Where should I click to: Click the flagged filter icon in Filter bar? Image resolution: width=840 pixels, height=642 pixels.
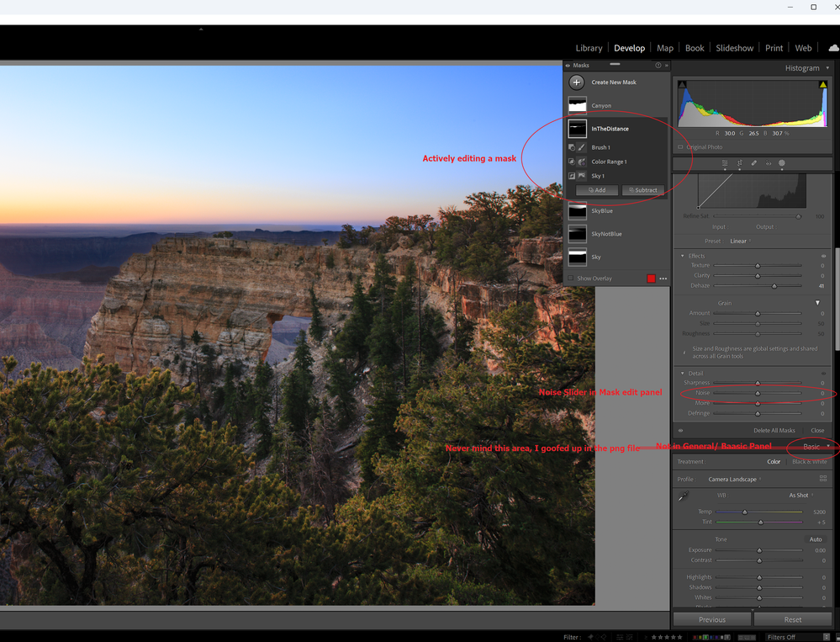(590, 637)
